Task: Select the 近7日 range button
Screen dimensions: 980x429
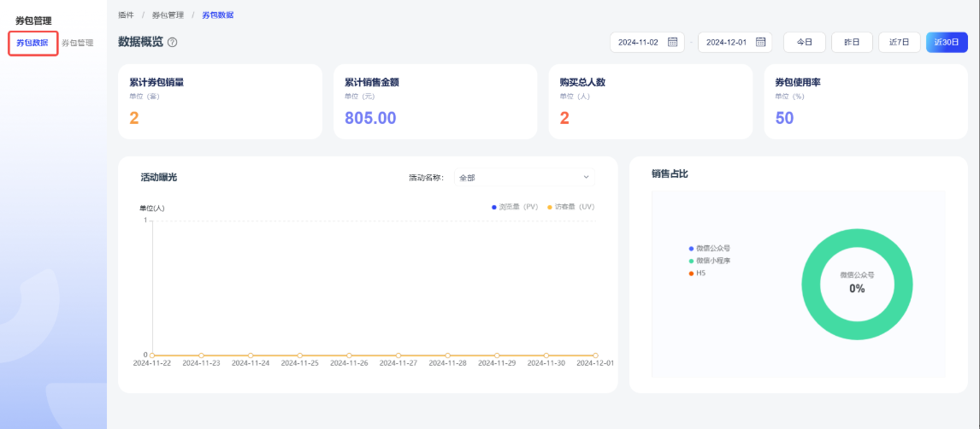Action: pyautogui.click(x=900, y=42)
